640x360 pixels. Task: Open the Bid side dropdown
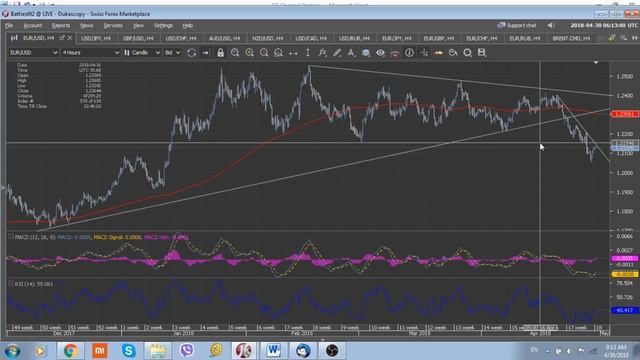(x=172, y=53)
